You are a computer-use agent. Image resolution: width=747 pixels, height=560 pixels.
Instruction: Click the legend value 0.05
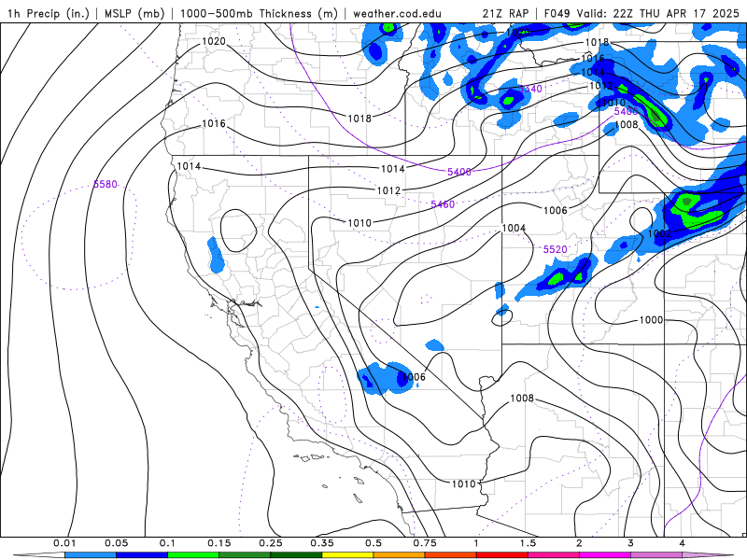[x=116, y=543]
